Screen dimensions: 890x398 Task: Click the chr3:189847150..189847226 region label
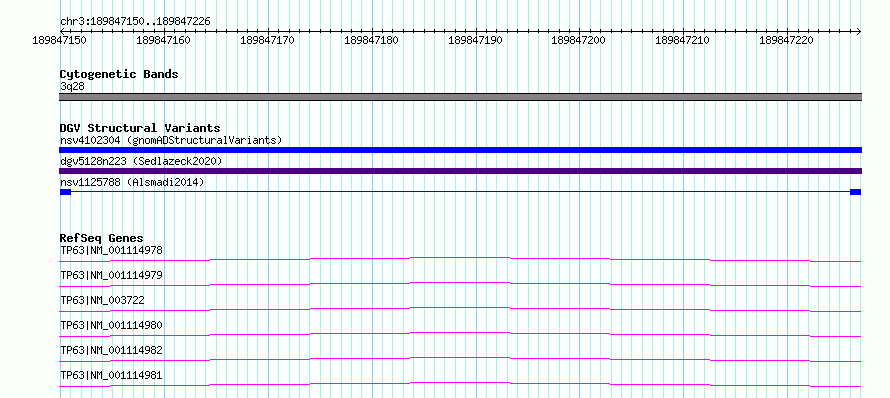tap(135, 21)
